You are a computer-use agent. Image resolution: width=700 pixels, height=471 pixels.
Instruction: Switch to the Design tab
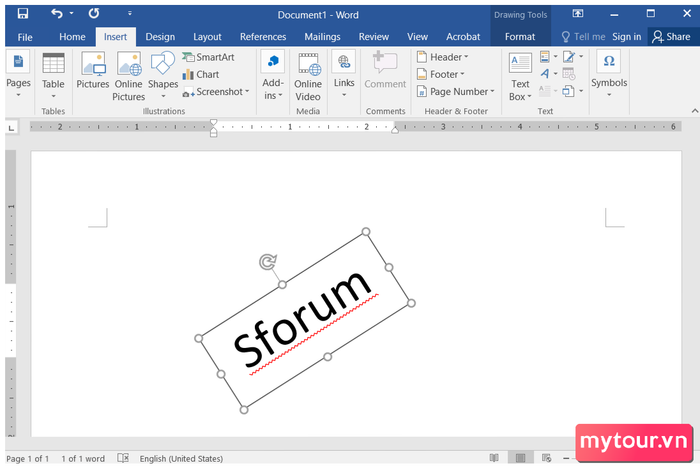(x=160, y=37)
